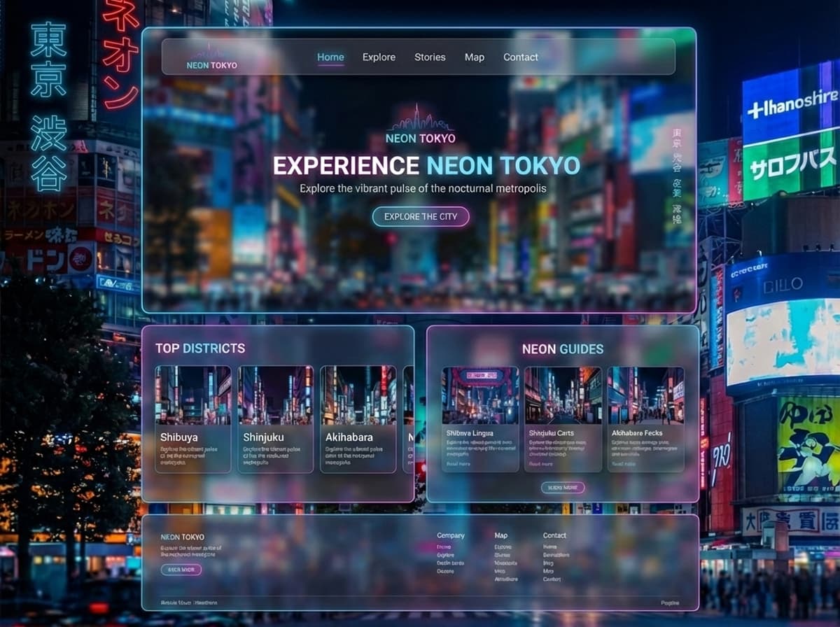This screenshot has width=840, height=627.
Task: Click the highlighted first link under footer Company
Action: (444, 547)
